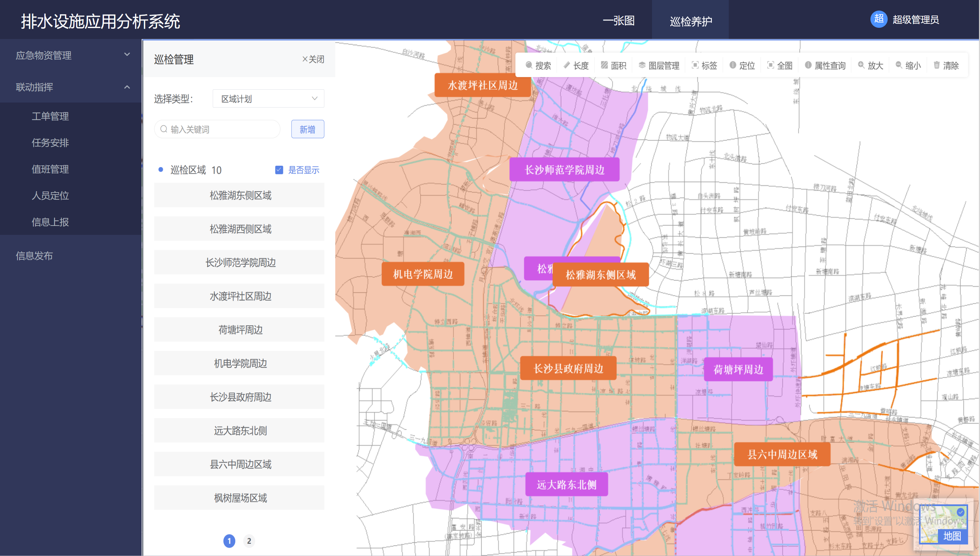Select the 标签 tag tool

point(704,65)
